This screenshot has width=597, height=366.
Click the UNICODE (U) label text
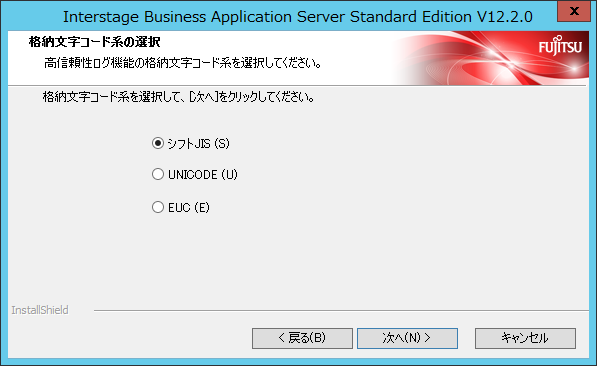[x=203, y=174]
